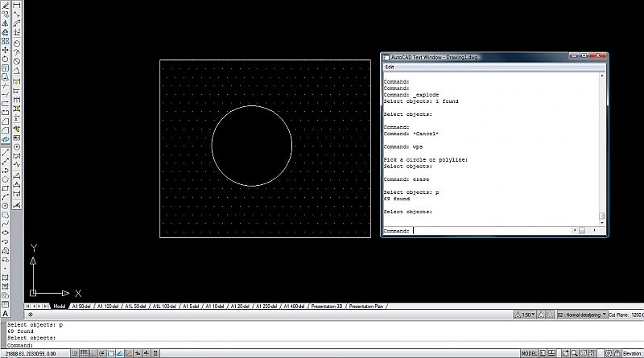Switch to the A1 200-del layout tab
This screenshot has width=644, height=358.
266,307
